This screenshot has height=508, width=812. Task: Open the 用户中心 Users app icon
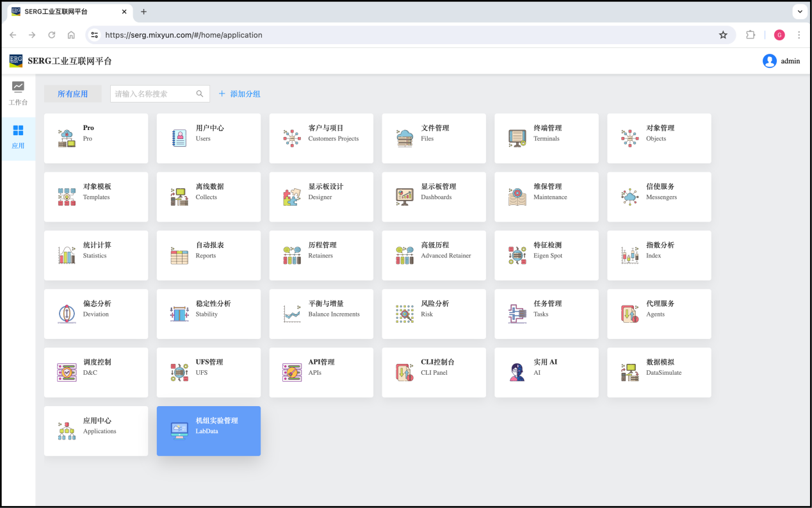tap(179, 138)
